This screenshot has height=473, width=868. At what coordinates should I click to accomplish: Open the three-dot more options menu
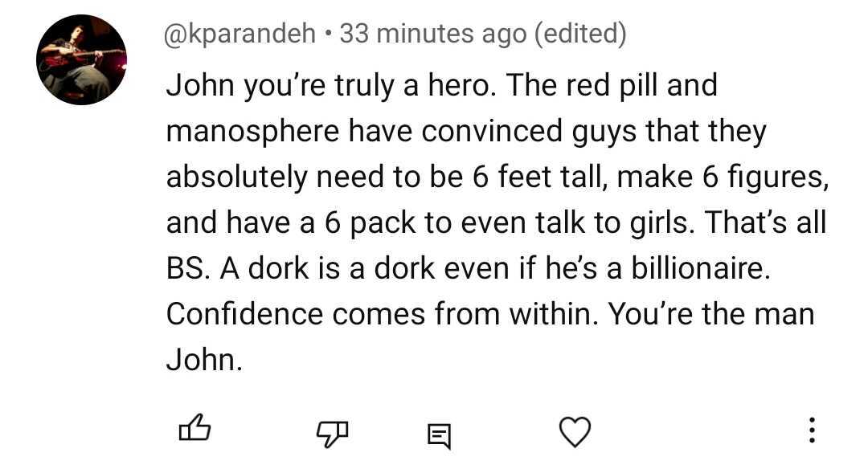(812, 431)
